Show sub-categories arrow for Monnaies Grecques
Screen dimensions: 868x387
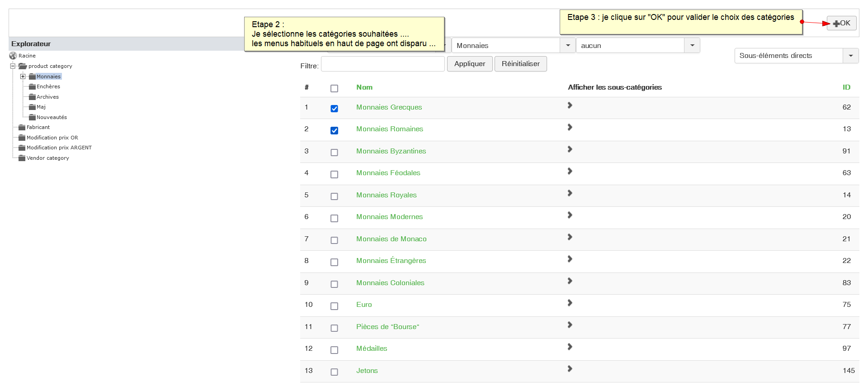coord(570,105)
